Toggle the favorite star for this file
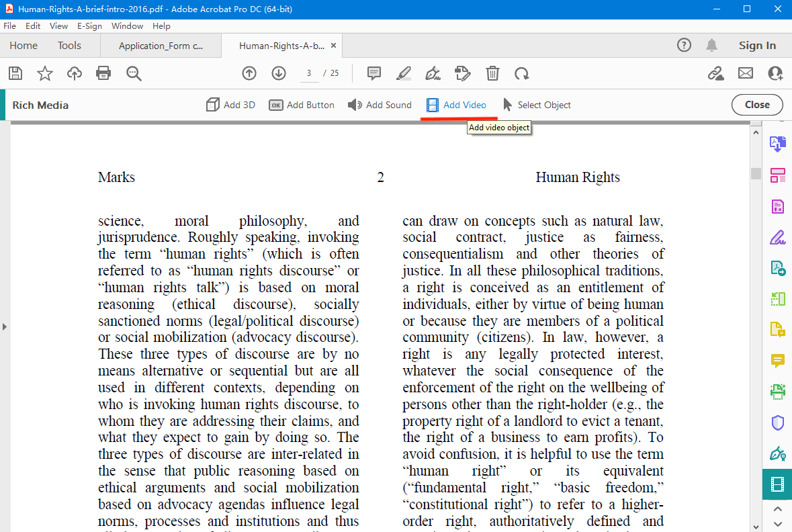Viewport: 792px width, 532px height. tap(44, 73)
